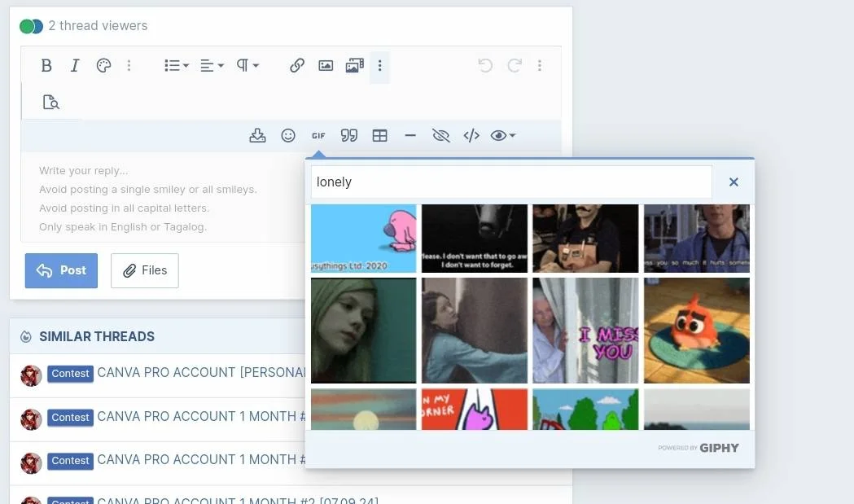Select the doctor in blue scrubs GIF

pyautogui.click(x=697, y=238)
